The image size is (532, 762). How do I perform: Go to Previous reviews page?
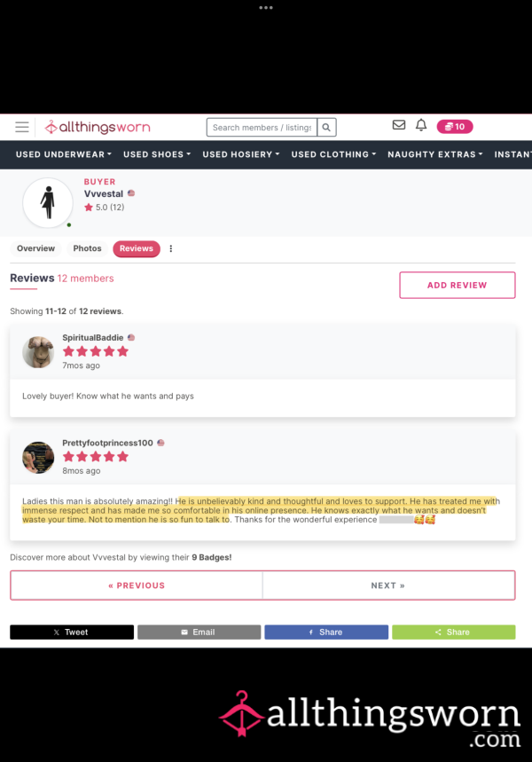point(137,585)
